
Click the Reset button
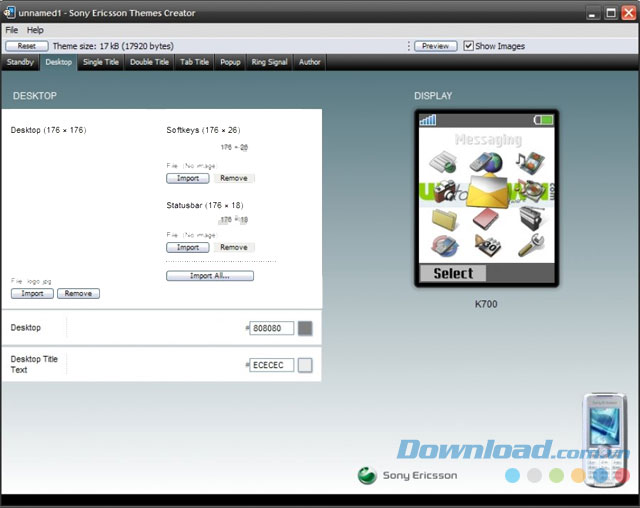27,46
